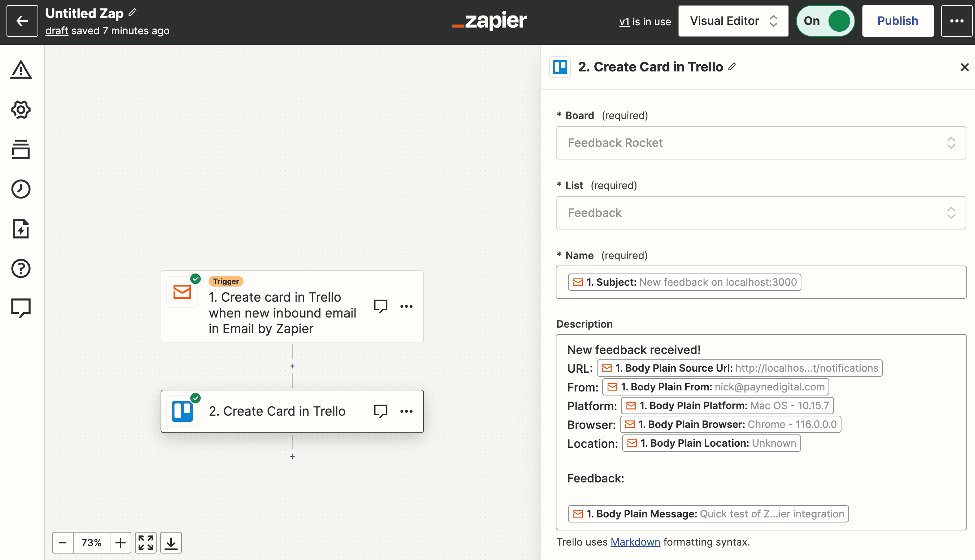Open the Visual Editor dropdown
Image resolution: width=975 pixels, height=560 pixels.
(733, 21)
